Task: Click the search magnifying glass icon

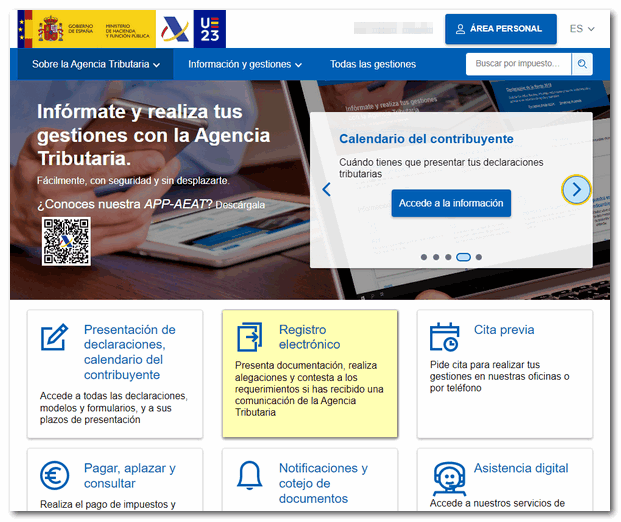Action: (x=583, y=64)
